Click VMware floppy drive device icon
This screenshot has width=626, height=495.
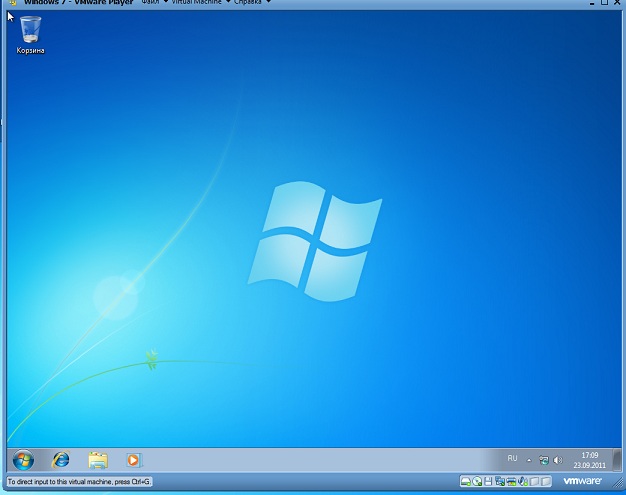[488, 481]
